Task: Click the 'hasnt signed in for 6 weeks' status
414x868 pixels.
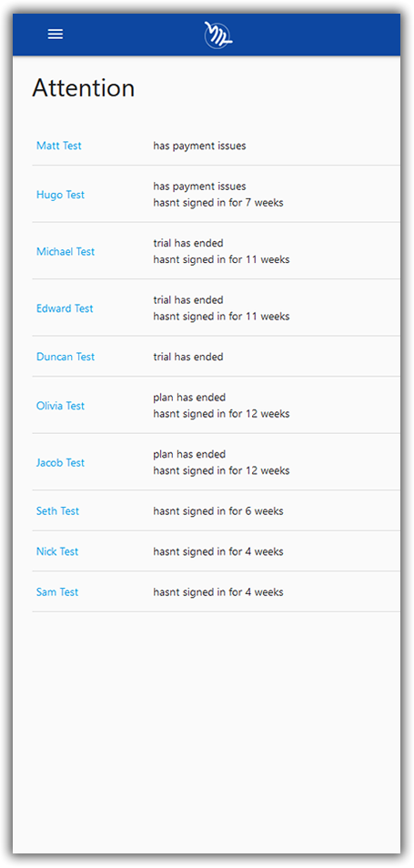Action: coord(218,511)
